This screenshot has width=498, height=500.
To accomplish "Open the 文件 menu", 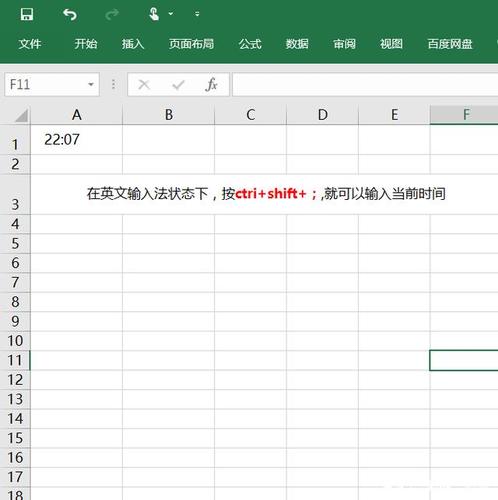I will 30,44.
